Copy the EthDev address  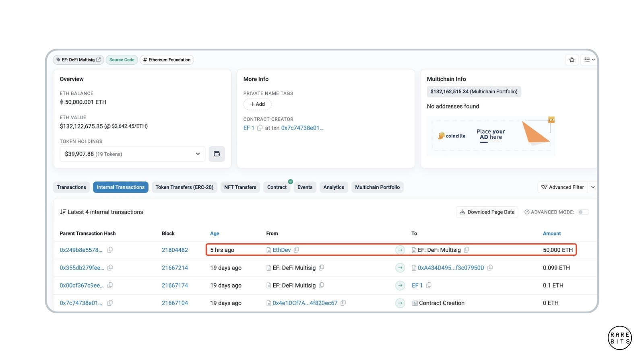pos(297,250)
